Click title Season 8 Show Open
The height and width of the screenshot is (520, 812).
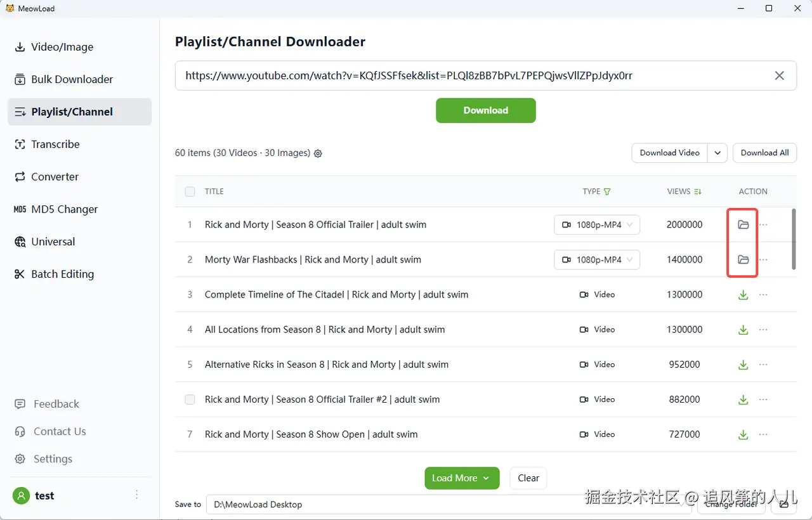pos(311,434)
